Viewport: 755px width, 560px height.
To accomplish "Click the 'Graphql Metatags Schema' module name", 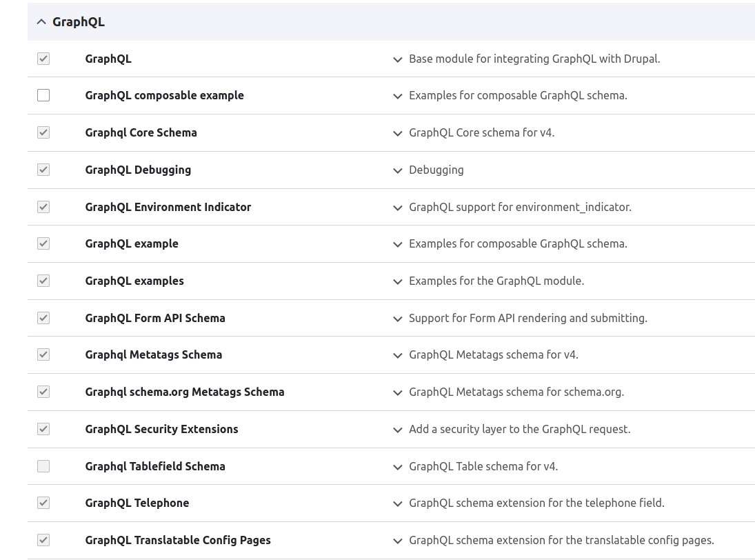I will (154, 355).
